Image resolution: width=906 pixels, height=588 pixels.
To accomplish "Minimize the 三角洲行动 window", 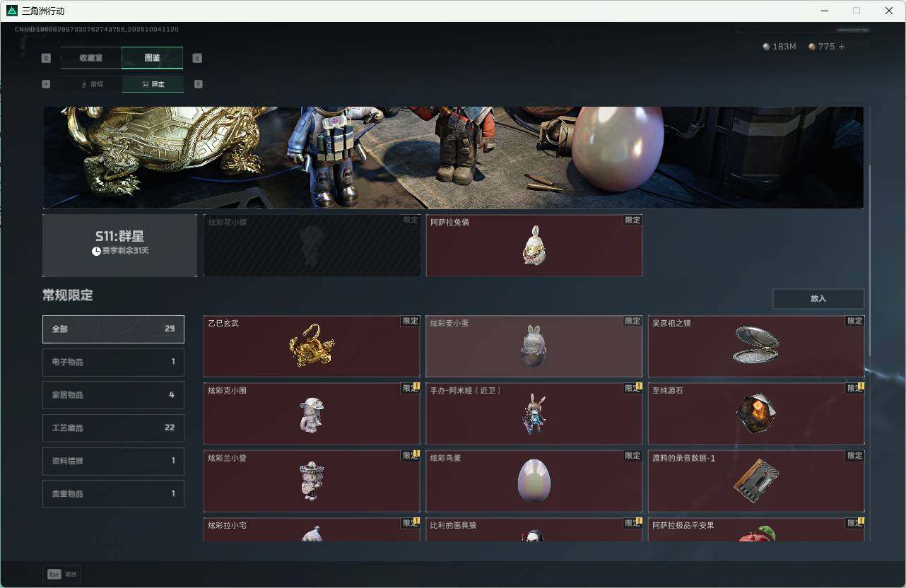I will 825,11.
